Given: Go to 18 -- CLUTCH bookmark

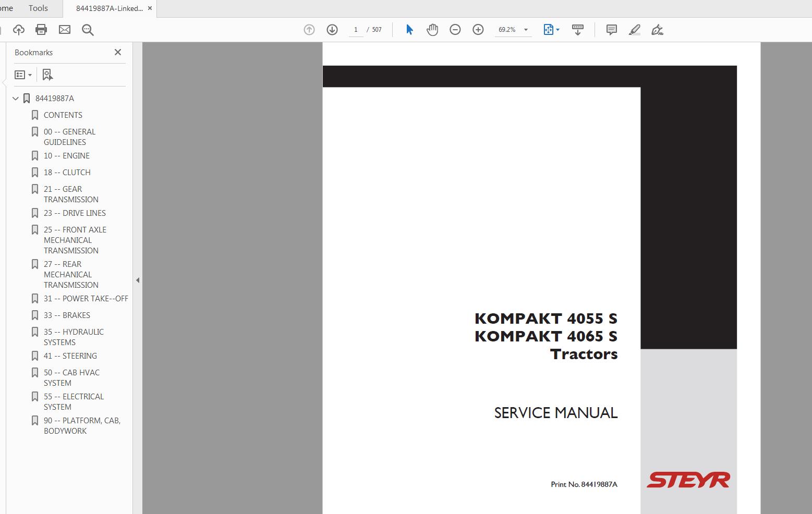Looking at the screenshot, I should 67,173.
